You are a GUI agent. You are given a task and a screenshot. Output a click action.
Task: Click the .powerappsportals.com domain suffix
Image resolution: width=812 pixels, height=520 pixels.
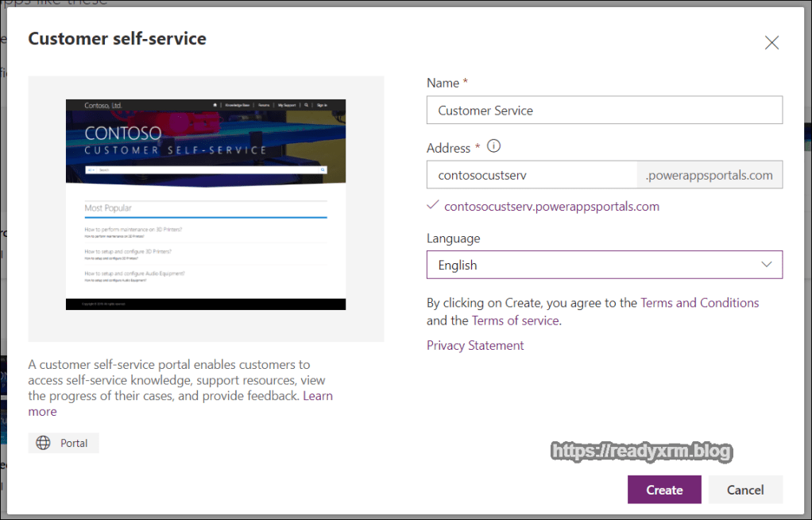tap(709, 174)
